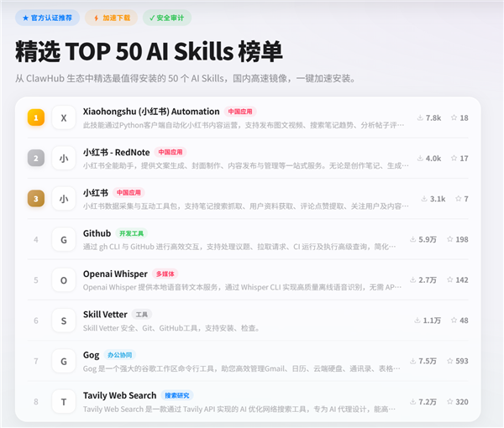Open the X avatar icon for Xiaohongshu Automation
504x428 pixels.
coord(64,117)
